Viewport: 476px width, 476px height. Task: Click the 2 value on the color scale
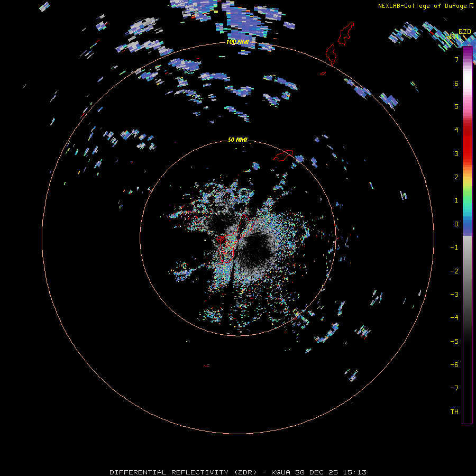pyautogui.click(x=456, y=177)
